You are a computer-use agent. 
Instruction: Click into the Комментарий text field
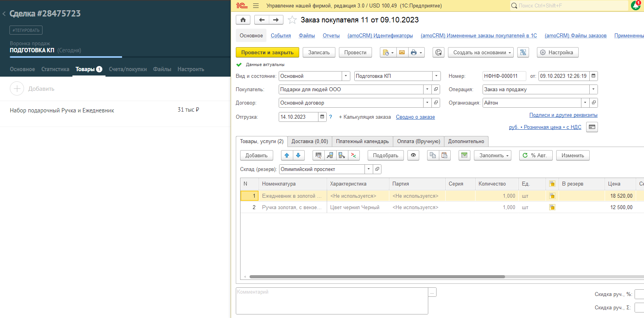[331, 301]
